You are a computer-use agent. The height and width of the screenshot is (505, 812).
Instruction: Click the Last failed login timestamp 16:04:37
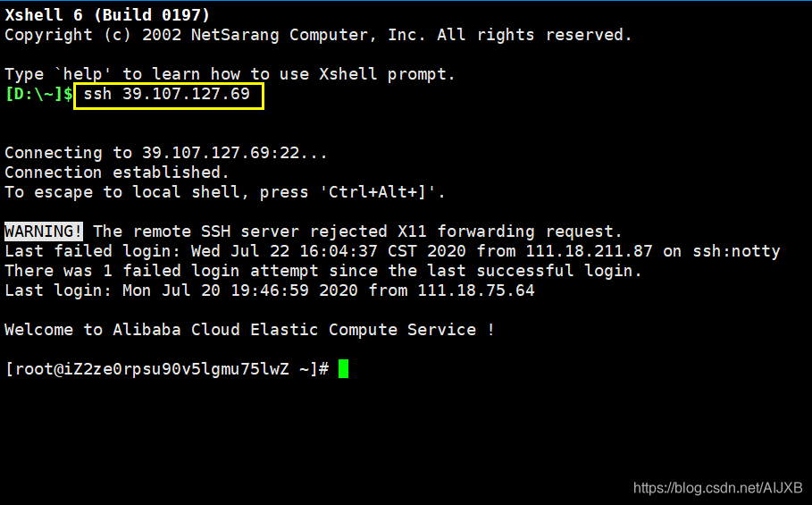click(x=339, y=251)
